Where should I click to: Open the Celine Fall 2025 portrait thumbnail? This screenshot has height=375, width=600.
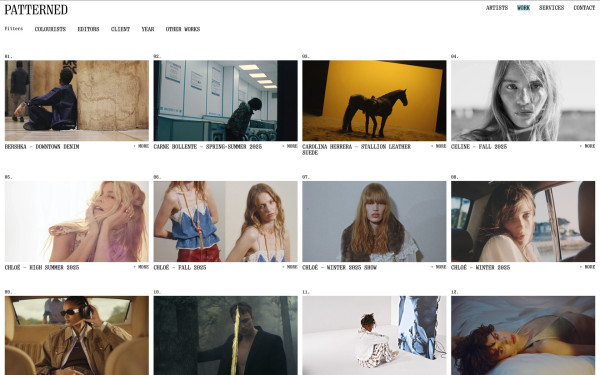click(523, 101)
